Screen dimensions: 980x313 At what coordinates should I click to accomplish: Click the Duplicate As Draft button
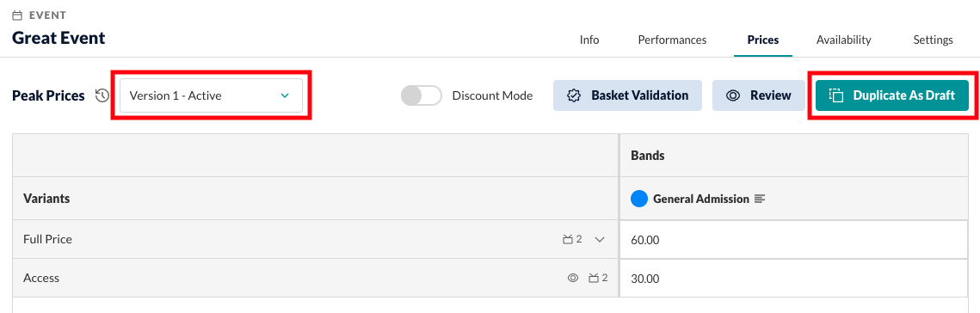click(892, 95)
